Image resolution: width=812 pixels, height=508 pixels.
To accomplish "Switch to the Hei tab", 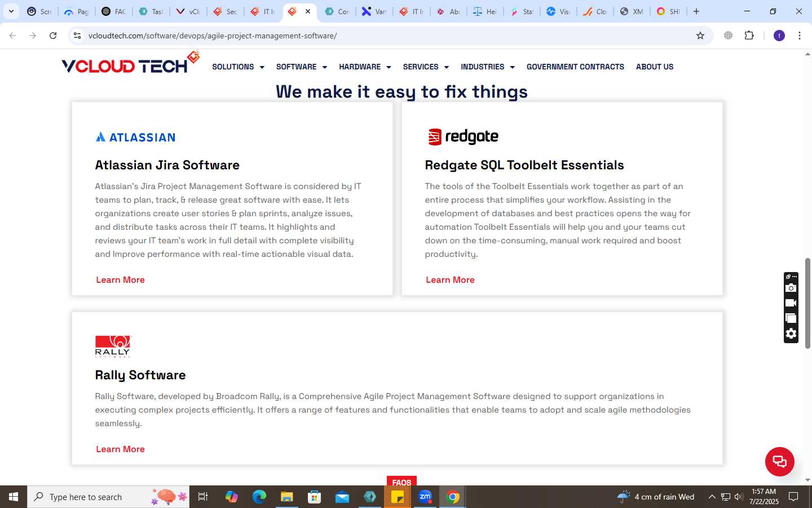I will click(x=485, y=11).
